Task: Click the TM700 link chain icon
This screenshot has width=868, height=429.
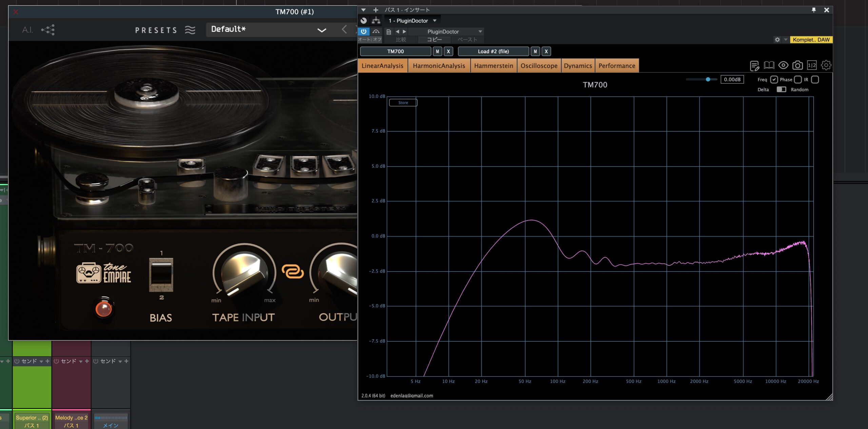Action: point(293,272)
